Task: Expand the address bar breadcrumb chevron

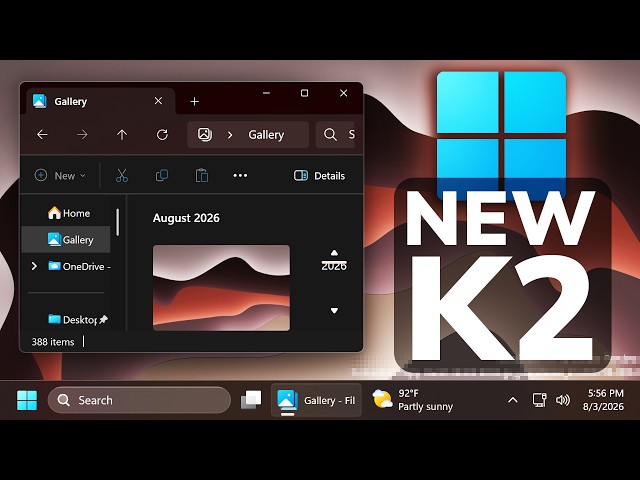Action: click(230, 135)
